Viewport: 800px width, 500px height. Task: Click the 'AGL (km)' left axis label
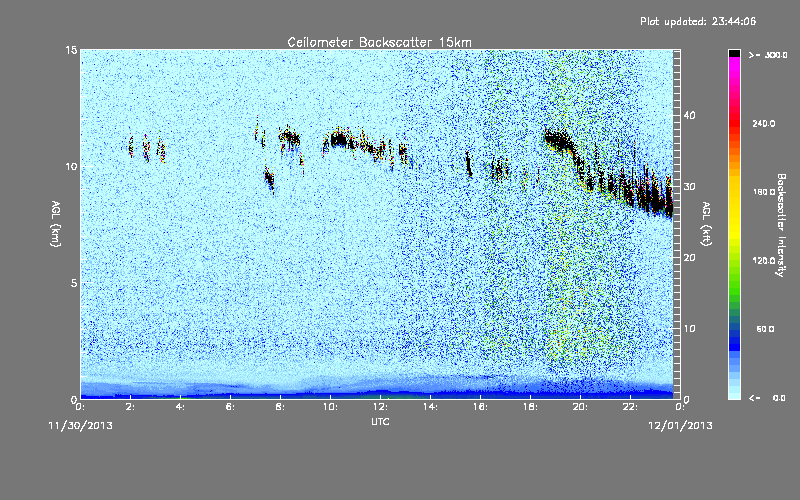coord(56,224)
